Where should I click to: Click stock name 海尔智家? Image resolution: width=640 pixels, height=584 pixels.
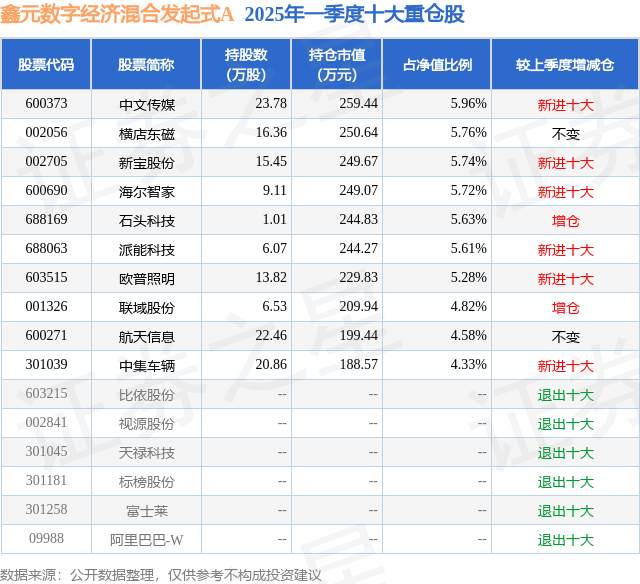tap(147, 192)
